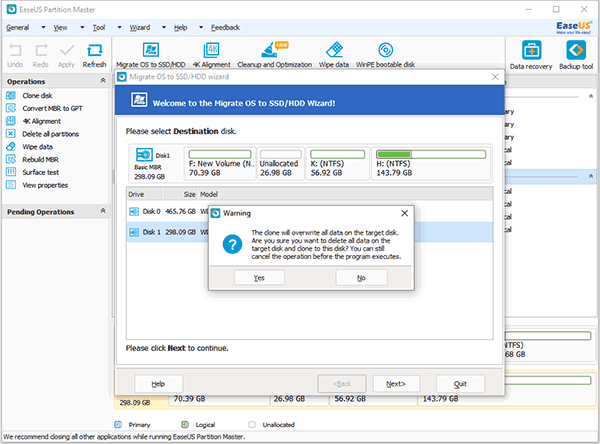600x444 pixels.
Task: Select the H: (NTFS) partition block
Action: pos(431,163)
